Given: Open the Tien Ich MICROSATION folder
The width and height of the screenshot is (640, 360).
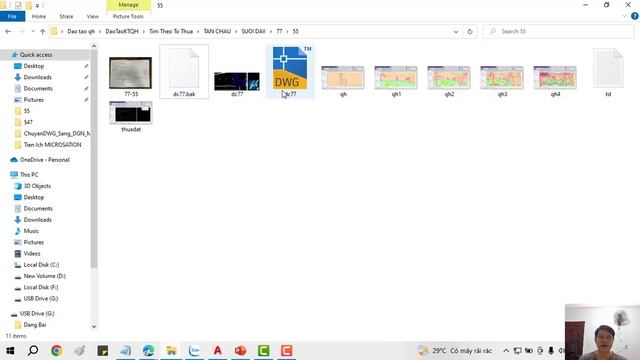Looking at the screenshot, I should pos(52,145).
